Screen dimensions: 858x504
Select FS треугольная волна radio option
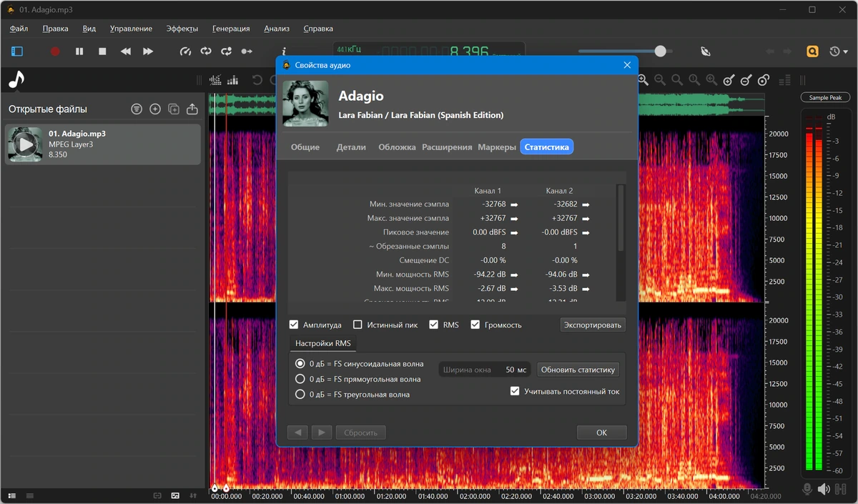tap(300, 394)
